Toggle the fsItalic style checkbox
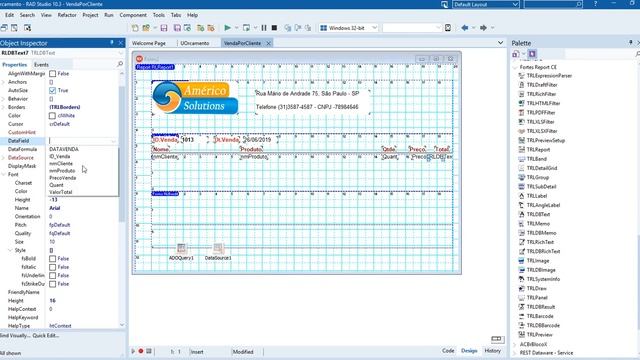 click(52, 267)
